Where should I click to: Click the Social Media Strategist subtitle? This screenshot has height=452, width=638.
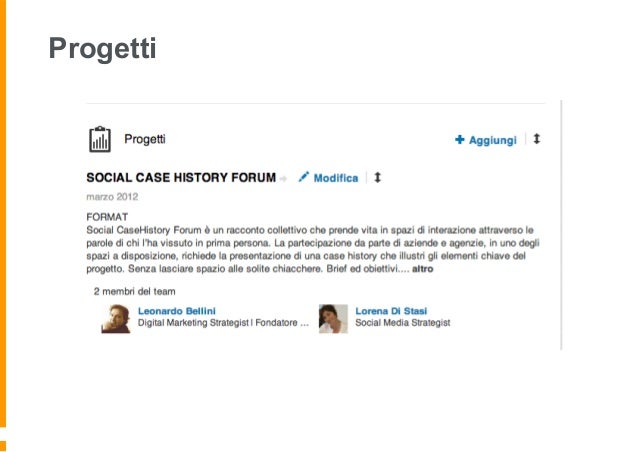(x=402, y=323)
